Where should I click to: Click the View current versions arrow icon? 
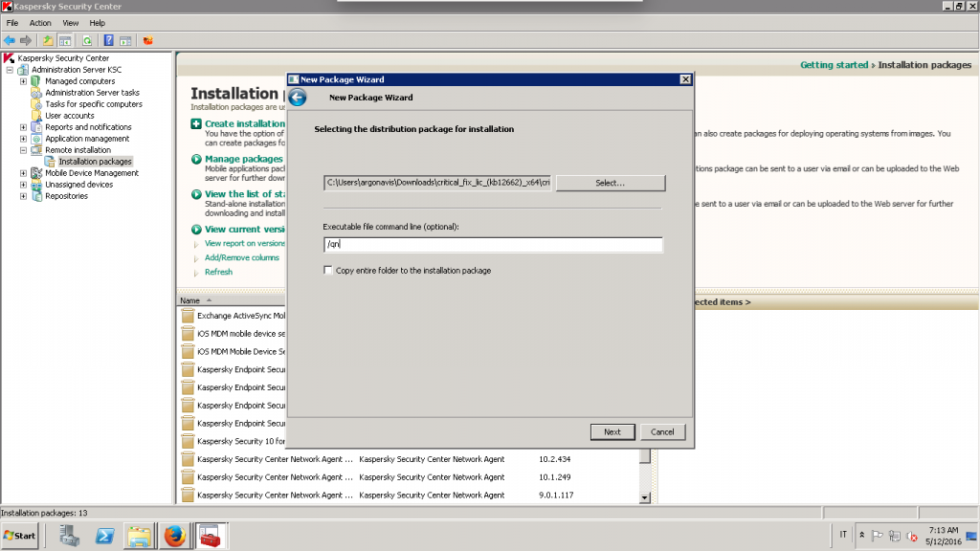click(x=196, y=230)
